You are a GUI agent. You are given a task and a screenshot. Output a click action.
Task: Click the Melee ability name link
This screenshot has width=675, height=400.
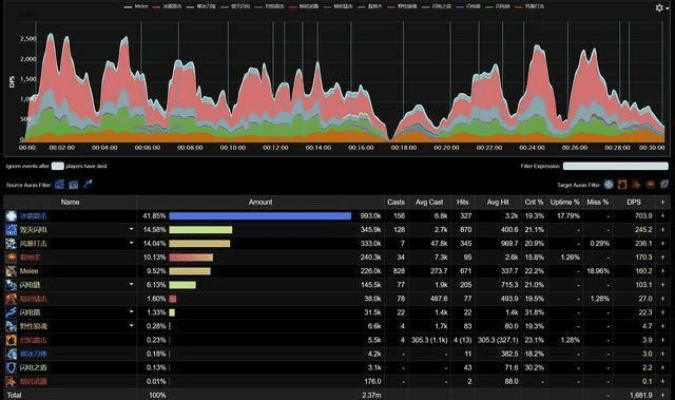(29, 270)
